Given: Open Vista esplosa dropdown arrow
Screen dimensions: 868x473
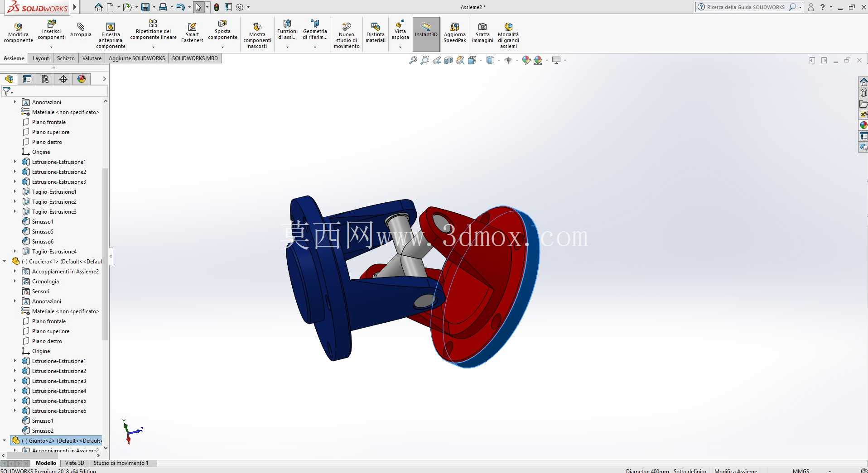Looking at the screenshot, I should (x=400, y=47).
